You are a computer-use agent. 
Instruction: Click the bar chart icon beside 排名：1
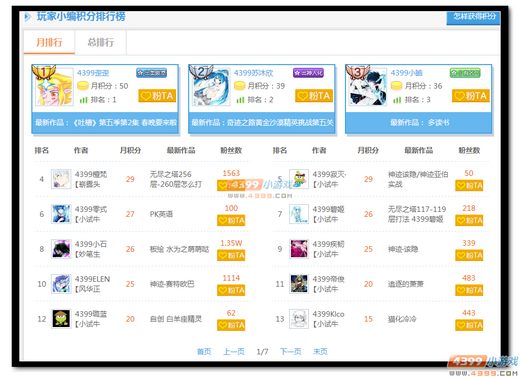click(x=83, y=100)
